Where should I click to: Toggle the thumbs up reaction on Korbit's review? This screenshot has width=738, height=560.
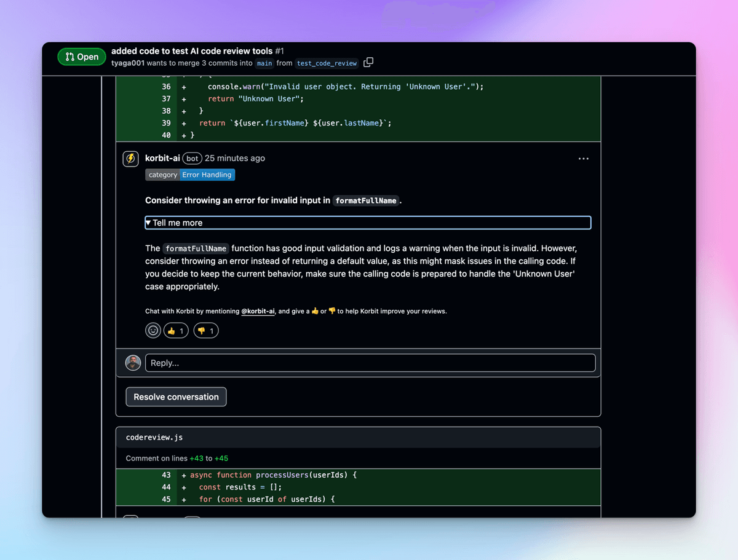tap(175, 330)
